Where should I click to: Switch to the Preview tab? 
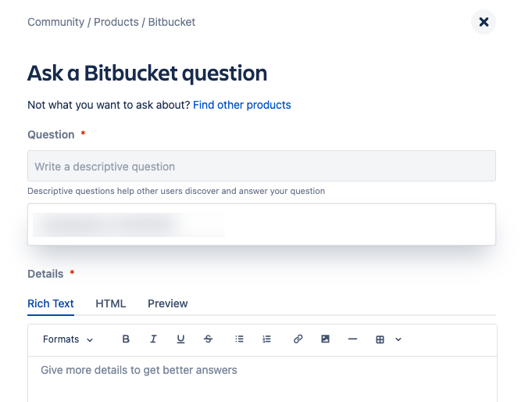click(168, 303)
